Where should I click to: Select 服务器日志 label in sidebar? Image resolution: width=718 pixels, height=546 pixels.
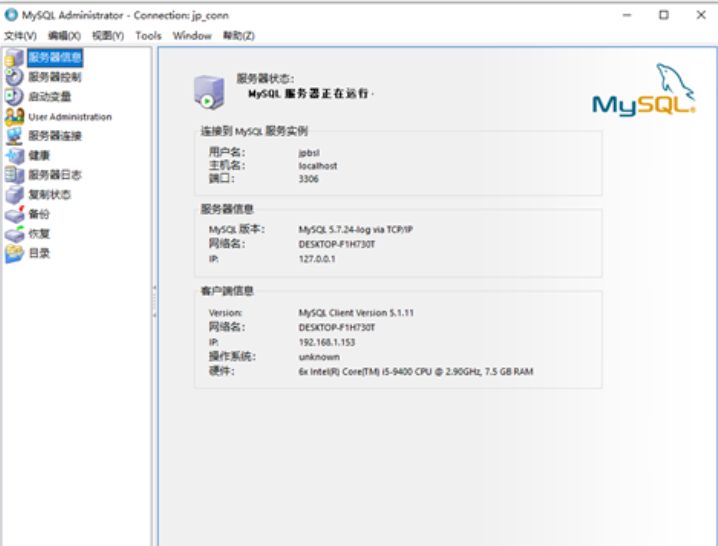click(55, 175)
